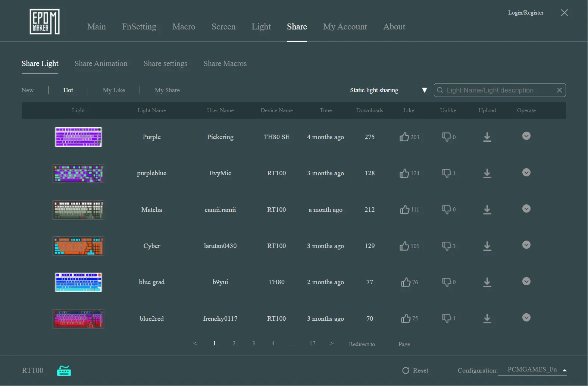Click the Epomaker logo
The height and width of the screenshot is (386, 588).
click(x=45, y=22)
